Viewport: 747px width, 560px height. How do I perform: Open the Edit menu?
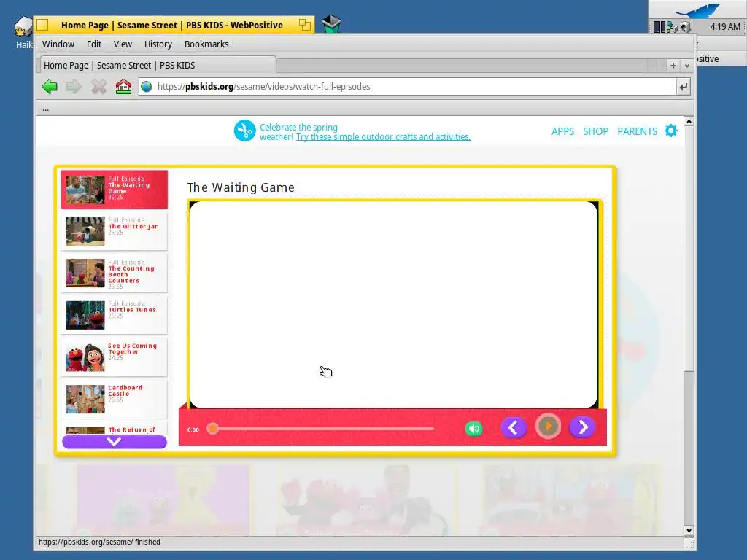(94, 44)
